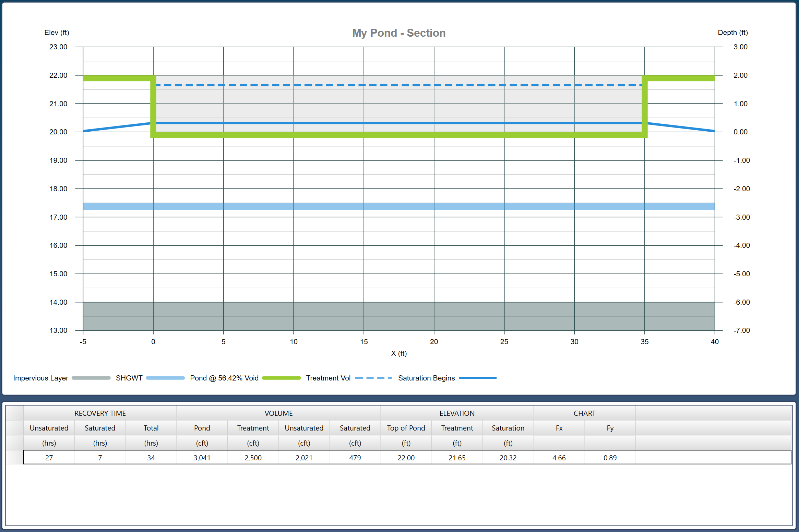Viewport: 799px width, 532px height.
Task: Click the chart title My Pond - Section
Action: [x=399, y=33]
